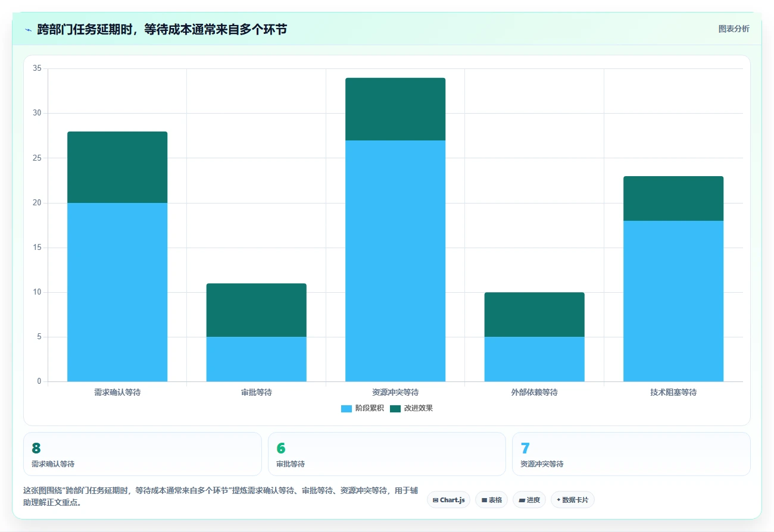The width and height of the screenshot is (774, 532).
Task: Click the lightning icon beside the chart title
Action: (28, 29)
